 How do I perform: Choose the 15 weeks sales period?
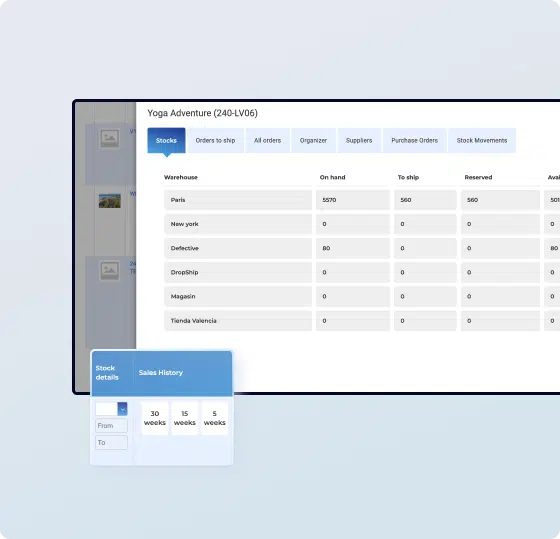pos(185,418)
